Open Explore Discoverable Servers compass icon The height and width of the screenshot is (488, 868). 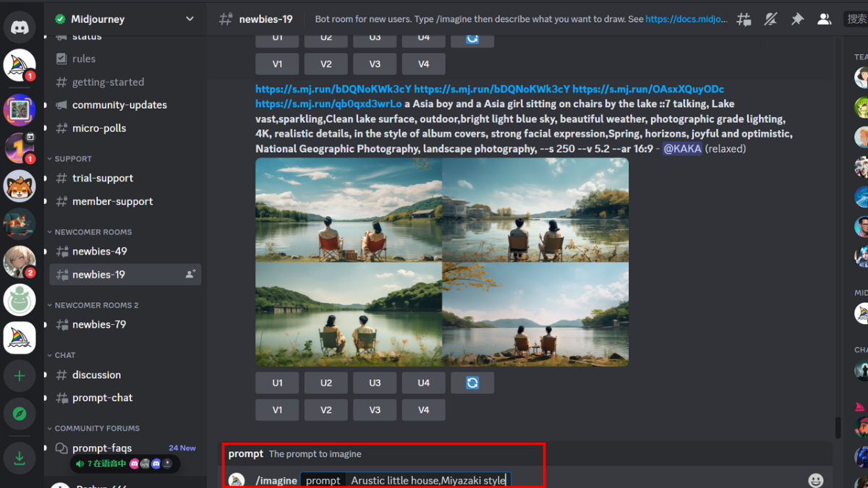coord(20,414)
